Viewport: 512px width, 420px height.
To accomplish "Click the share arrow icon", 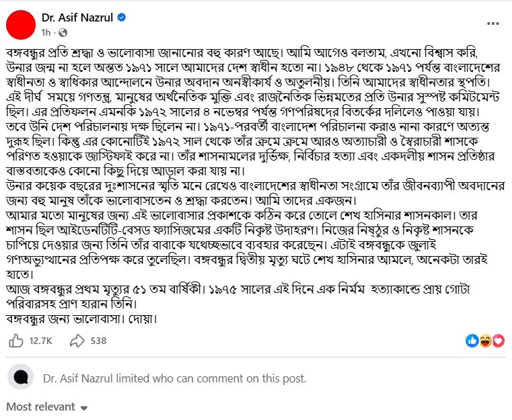I will (77, 341).
